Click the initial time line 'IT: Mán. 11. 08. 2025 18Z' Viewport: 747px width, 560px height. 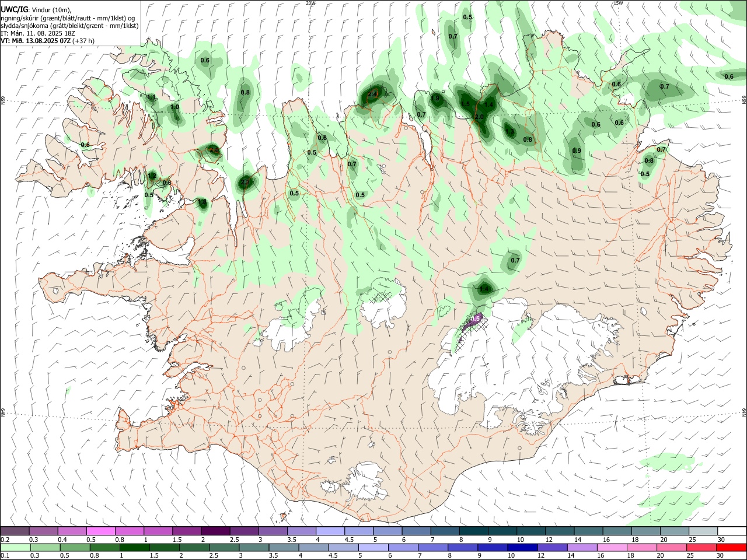[x=38, y=33]
